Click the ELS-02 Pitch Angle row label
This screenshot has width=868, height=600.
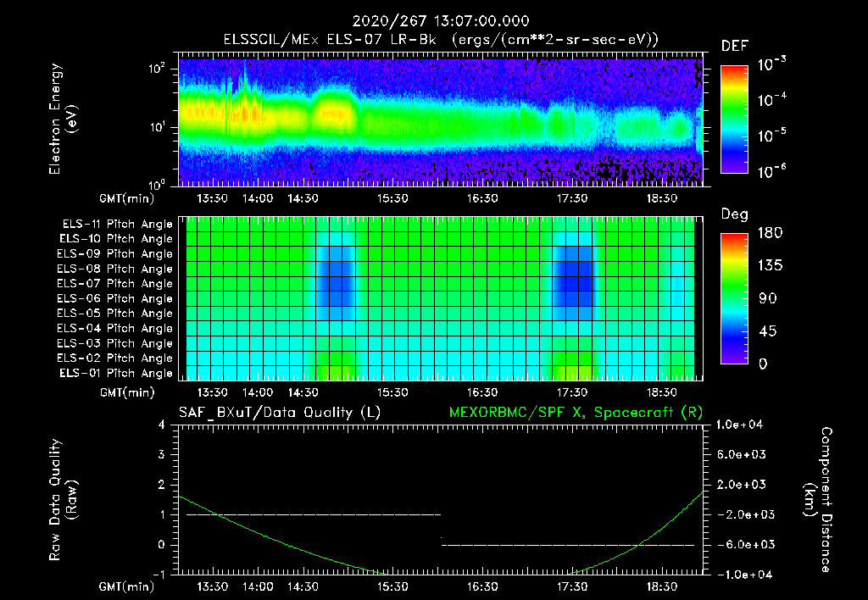pyautogui.click(x=114, y=358)
